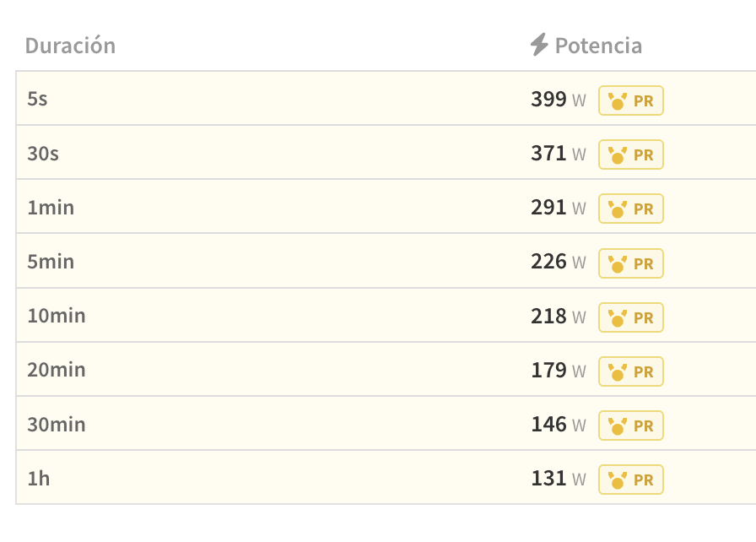Image resolution: width=756 pixels, height=542 pixels.
Task: Click the 399 W power value
Action: coord(549,100)
